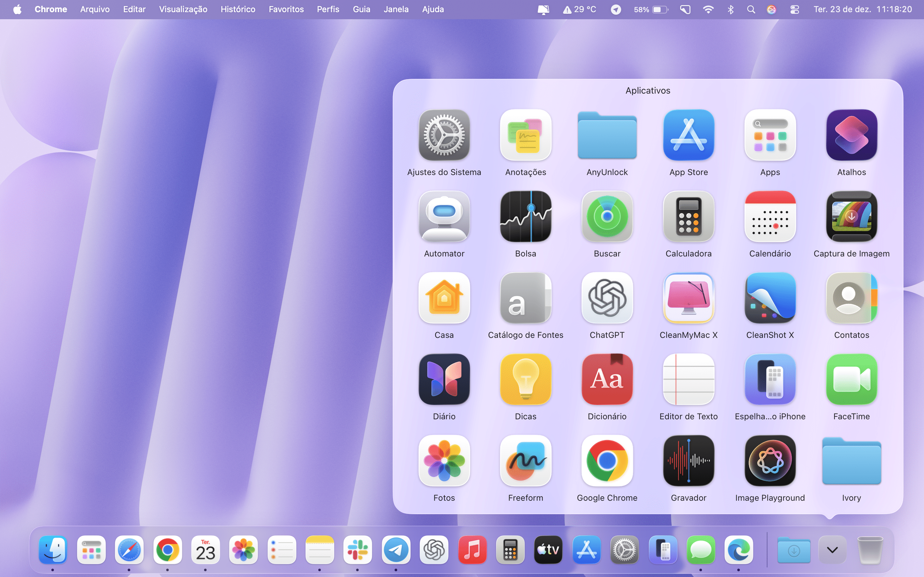Viewport: 924px width, 577px height.
Task: Launch Image Playground app
Action: point(770,461)
